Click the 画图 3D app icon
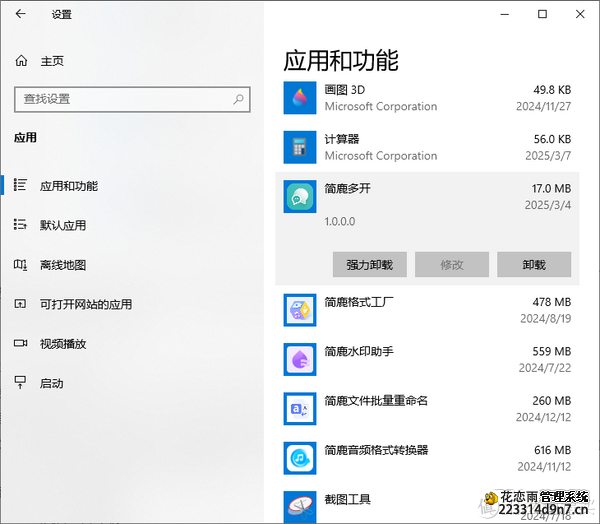This screenshot has width=600, height=524. (300, 98)
